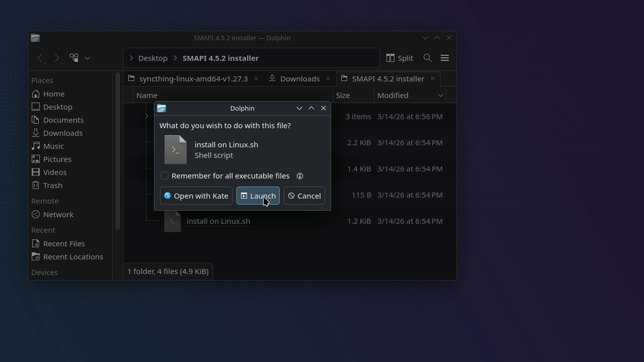The height and width of the screenshot is (362, 644).
Task: Open Recent Files in sidebar
Action: pos(64,244)
